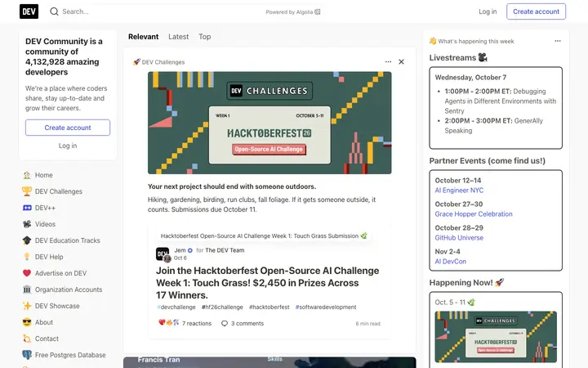This screenshot has width=588, height=368.
Task: Click the header Log in link
Action: pos(488,11)
